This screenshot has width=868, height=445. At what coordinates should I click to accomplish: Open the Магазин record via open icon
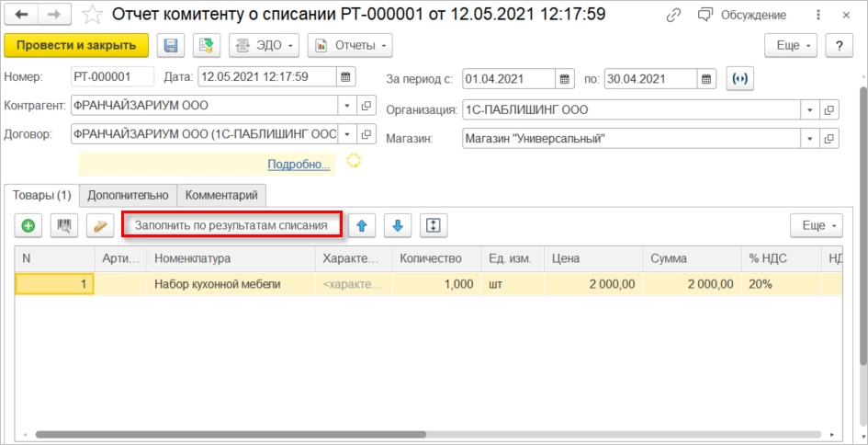829,139
